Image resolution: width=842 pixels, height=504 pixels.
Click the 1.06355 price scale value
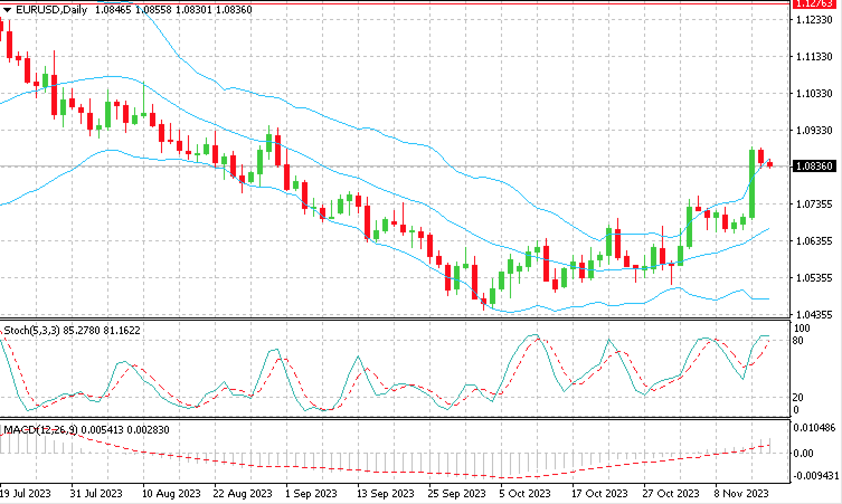click(x=814, y=241)
